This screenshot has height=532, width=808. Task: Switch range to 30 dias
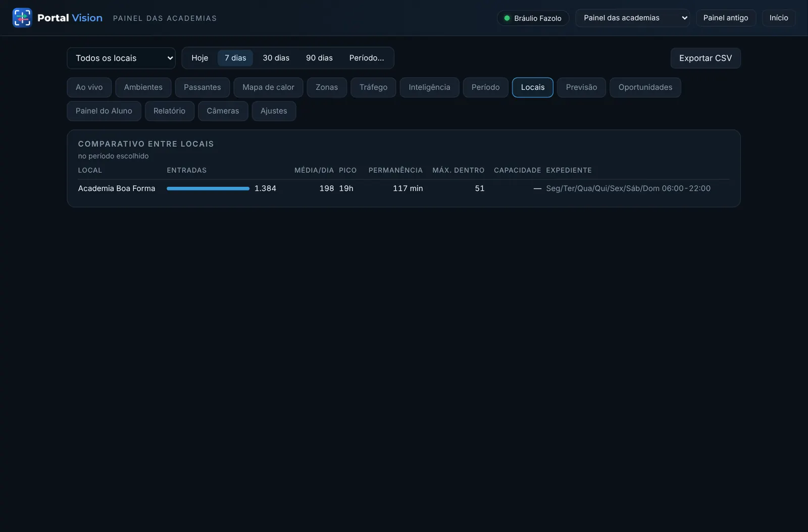pos(276,58)
